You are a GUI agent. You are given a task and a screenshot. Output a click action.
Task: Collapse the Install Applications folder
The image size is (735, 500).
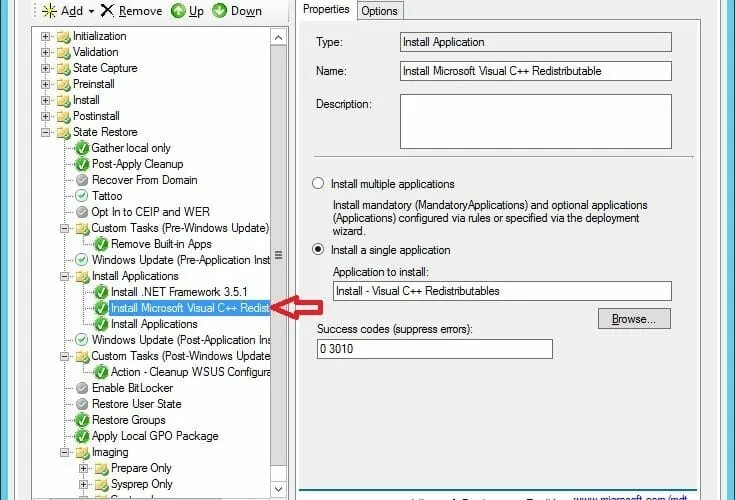pyautogui.click(x=65, y=276)
